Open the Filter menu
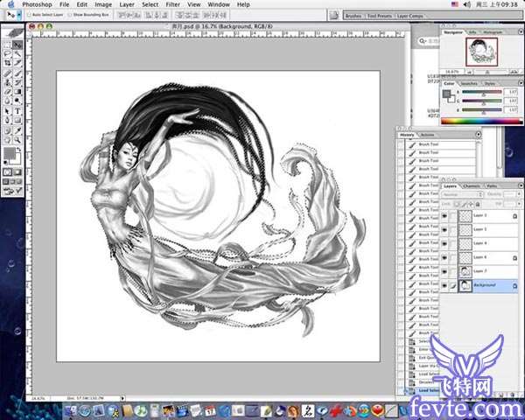The width and height of the screenshot is (525, 420). (172, 4)
